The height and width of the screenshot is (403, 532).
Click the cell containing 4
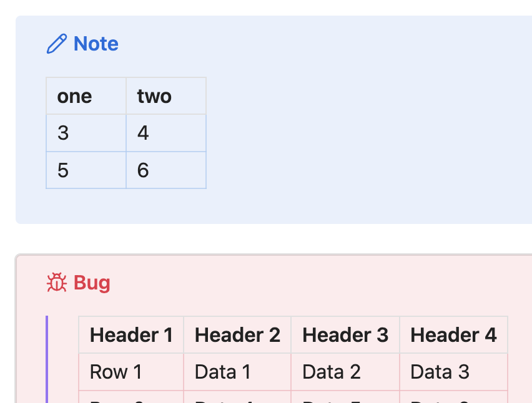tap(166, 133)
